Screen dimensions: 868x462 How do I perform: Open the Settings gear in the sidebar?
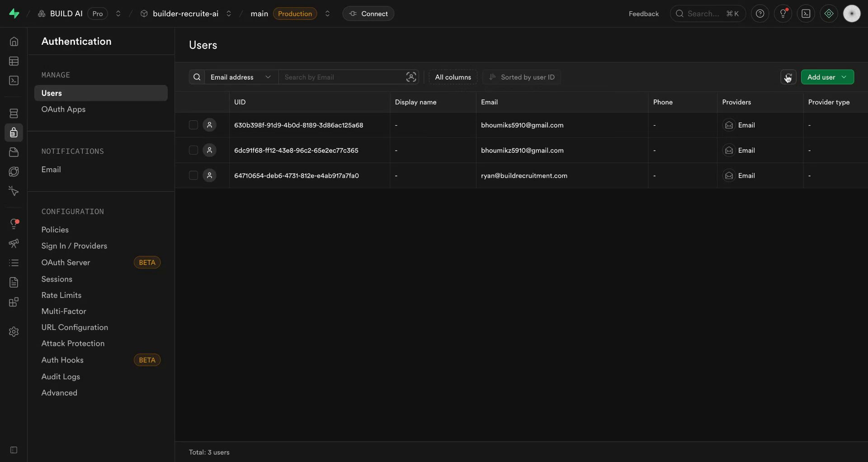(x=14, y=332)
